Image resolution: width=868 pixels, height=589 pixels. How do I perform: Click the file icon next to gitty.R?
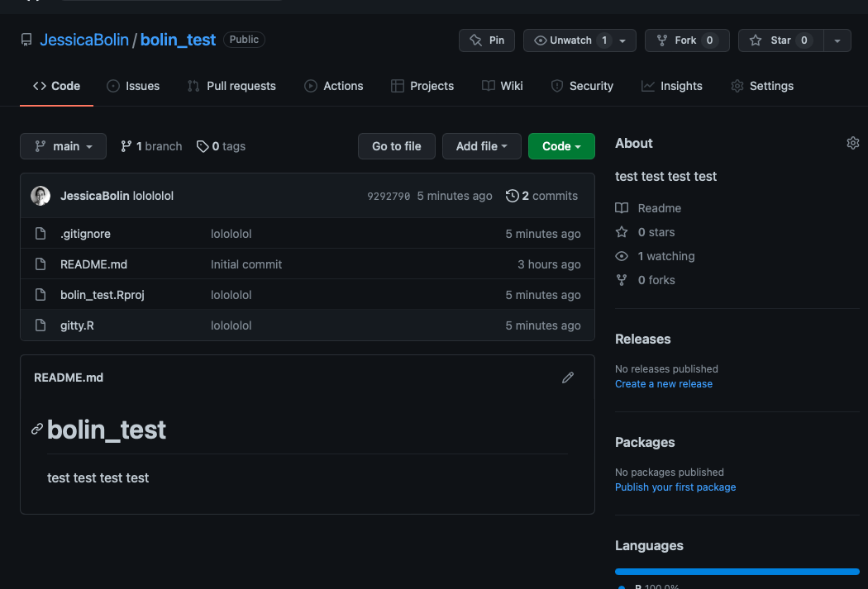click(41, 325)
